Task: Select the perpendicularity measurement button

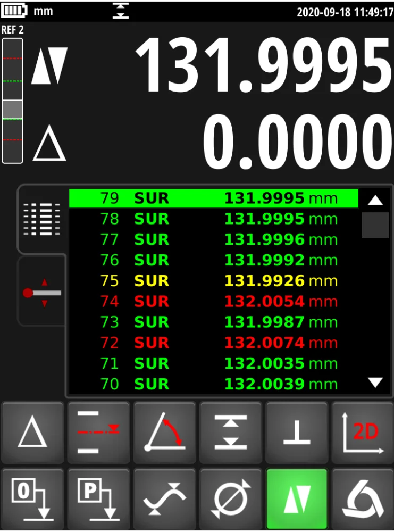Action: pyautogui.click(x=297, y=432)
